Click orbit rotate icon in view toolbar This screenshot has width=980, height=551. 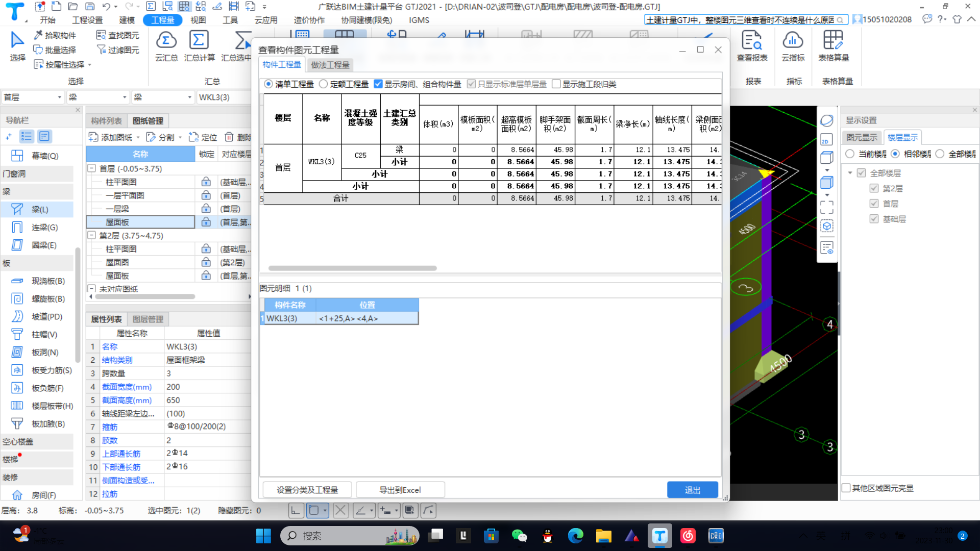coord(826,121)
